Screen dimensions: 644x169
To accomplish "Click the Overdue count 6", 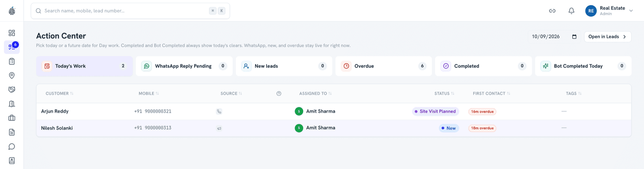I will point(422,66).
